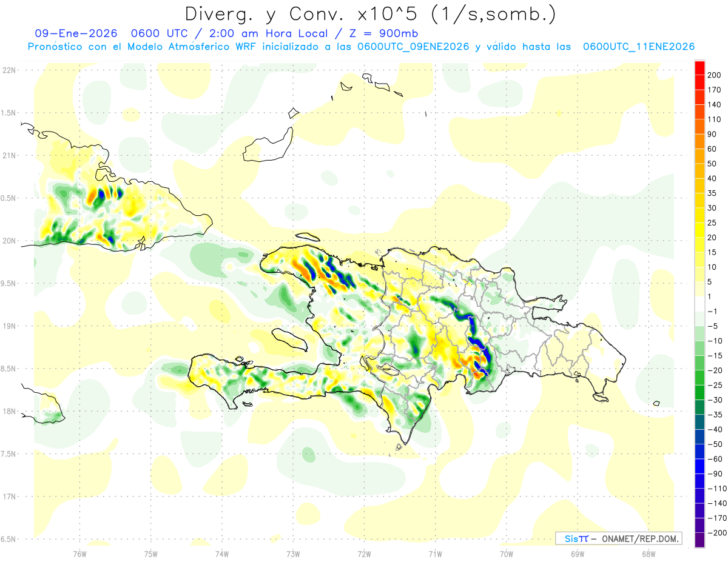Image resolution: width=728 pixels, height=562 pixels.
Task: Click the '73W' longitude label
Action: coord(293,554)
